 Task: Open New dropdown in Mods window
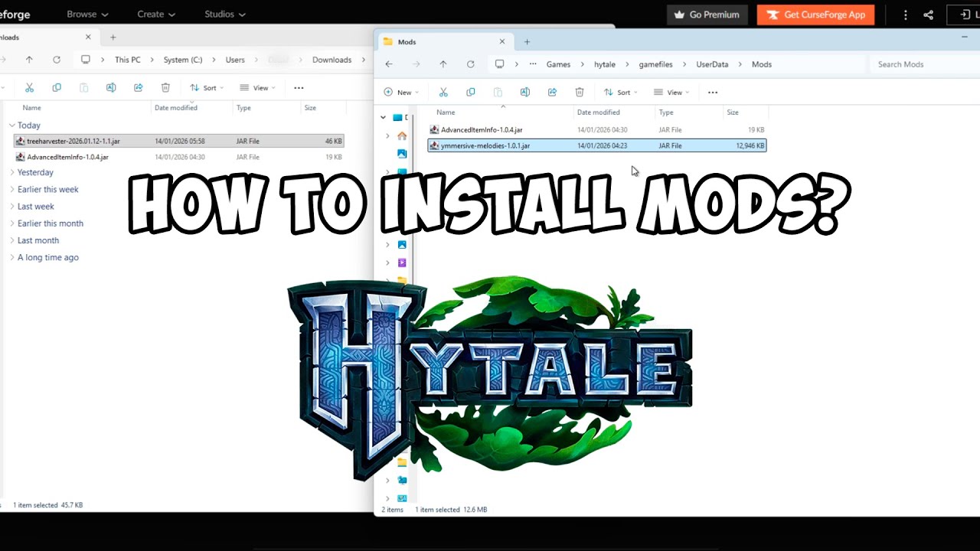pyautogui.click(x=401, y=93)
